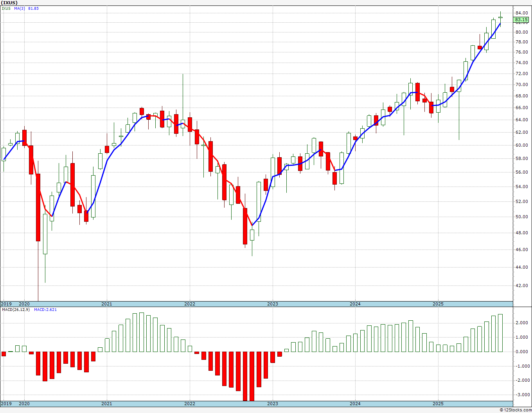Screen dimensions: 532x413
Task: Click the MACD(26,12,9) indicator label
Action: click(x=16, y=309)
